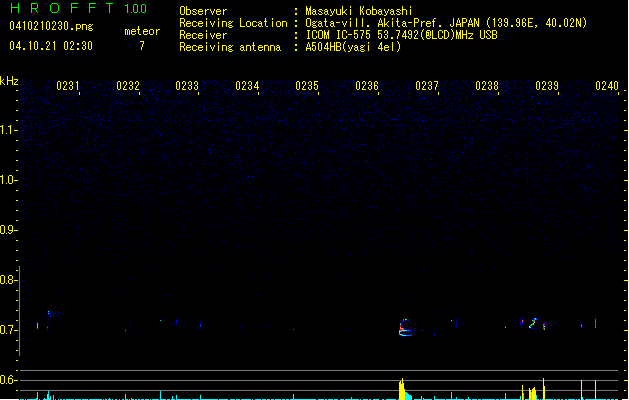Click the 0235 time marker
The height and width of the screenshot is (400, 629).
coord(307,86)
